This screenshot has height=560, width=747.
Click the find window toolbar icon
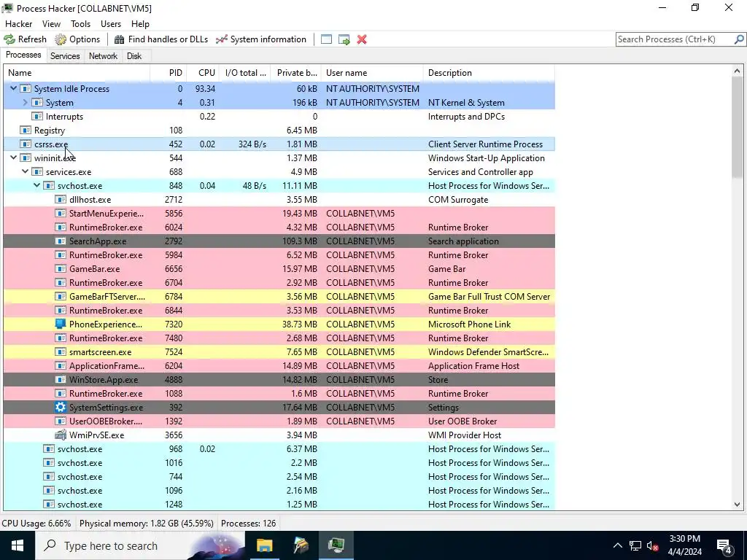(326, 39)
